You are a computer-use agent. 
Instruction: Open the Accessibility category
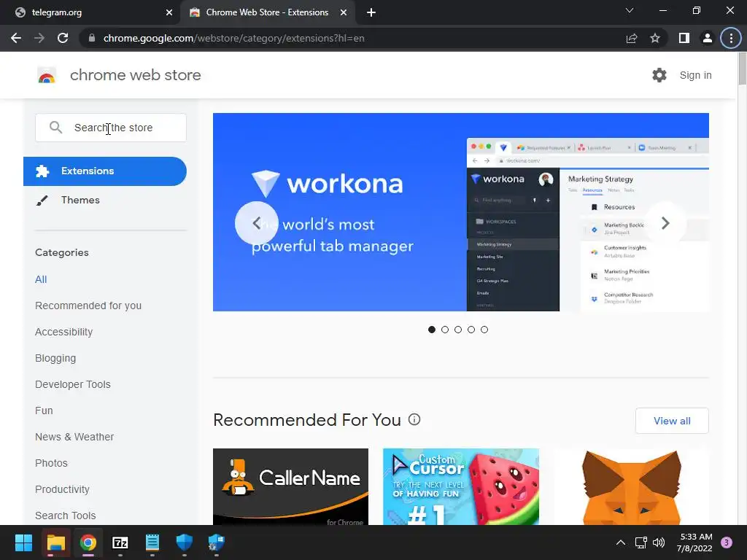(x=64, y=332)
